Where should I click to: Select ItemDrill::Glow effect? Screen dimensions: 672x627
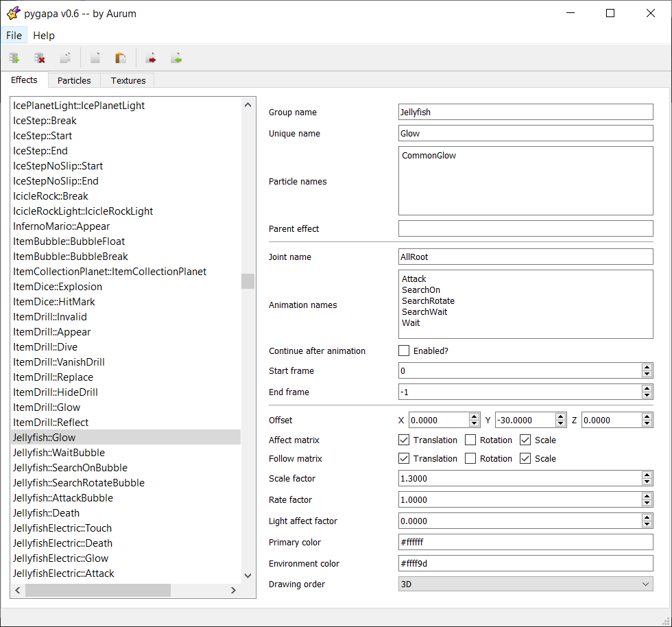point(125,407)
